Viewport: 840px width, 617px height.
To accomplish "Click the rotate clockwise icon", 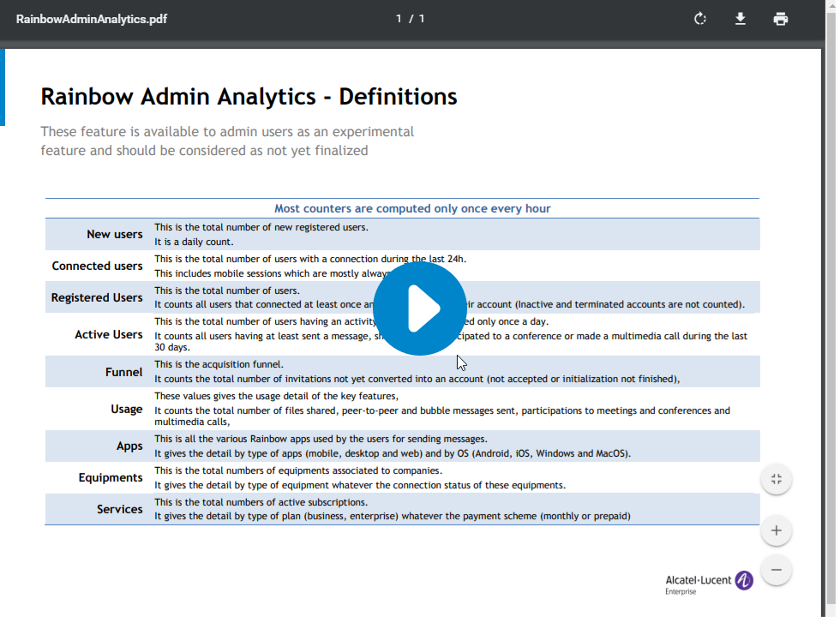I will click(x=700, y=19).
